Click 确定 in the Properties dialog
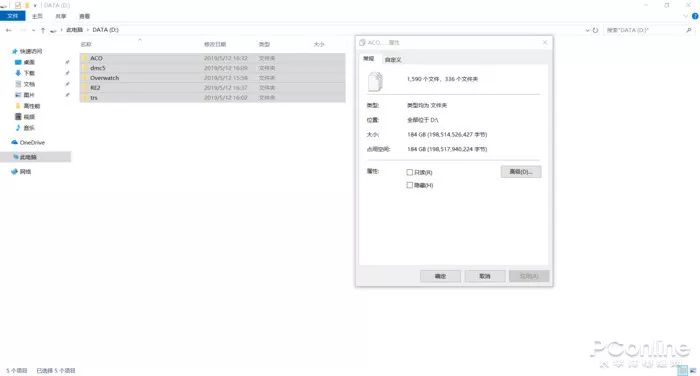 (440, 276)
